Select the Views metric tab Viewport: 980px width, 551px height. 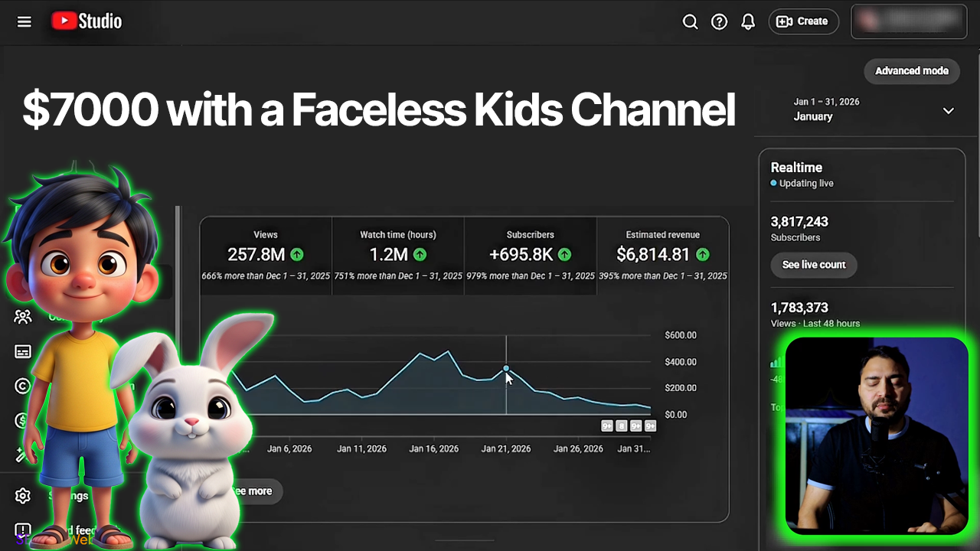[266, 256]
